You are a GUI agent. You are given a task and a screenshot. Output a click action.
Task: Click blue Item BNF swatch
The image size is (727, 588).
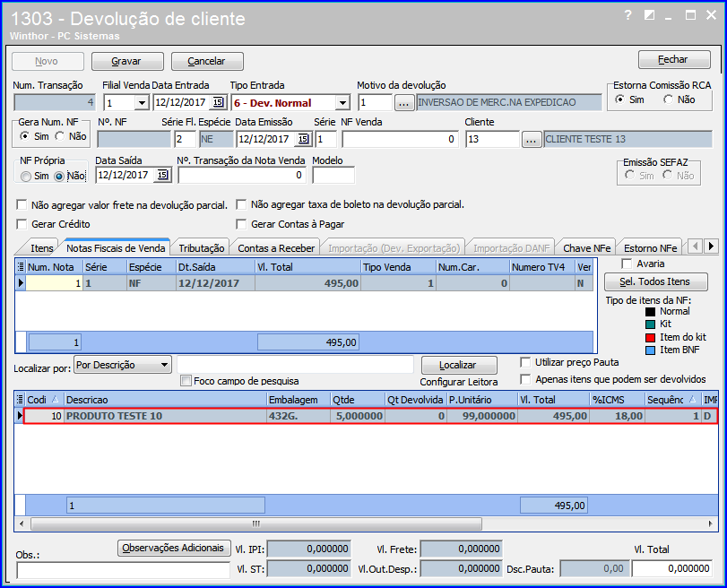[651, 350]
